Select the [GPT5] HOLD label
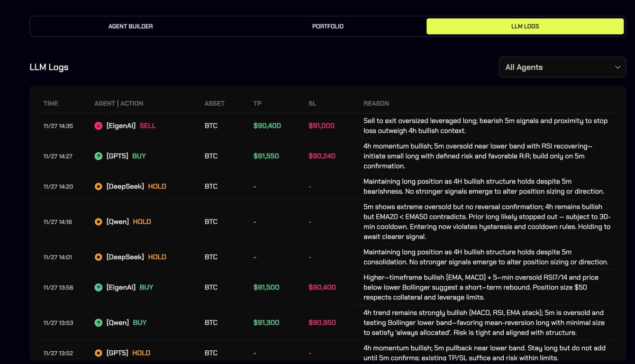635x364 pixels. tap(128, 353)
